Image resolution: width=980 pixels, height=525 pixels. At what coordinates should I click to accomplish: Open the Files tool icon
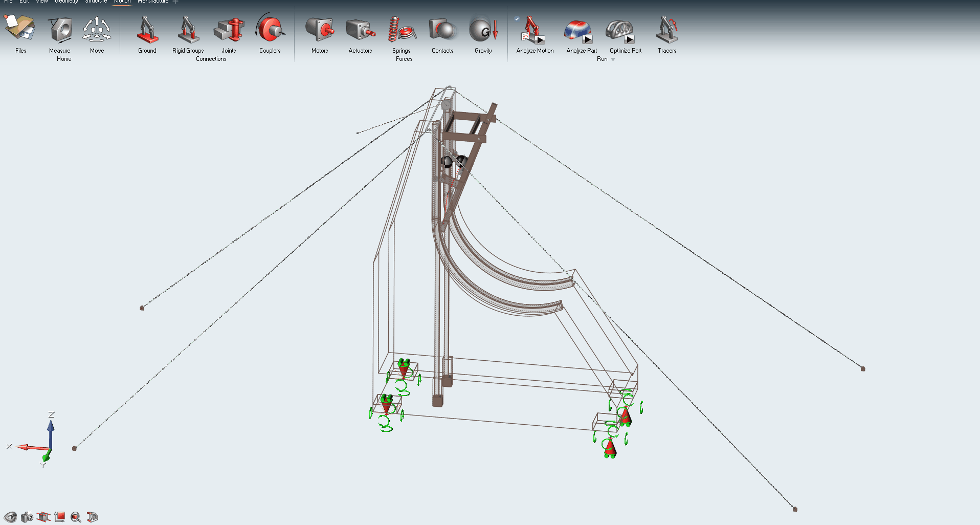coord(20,28)
